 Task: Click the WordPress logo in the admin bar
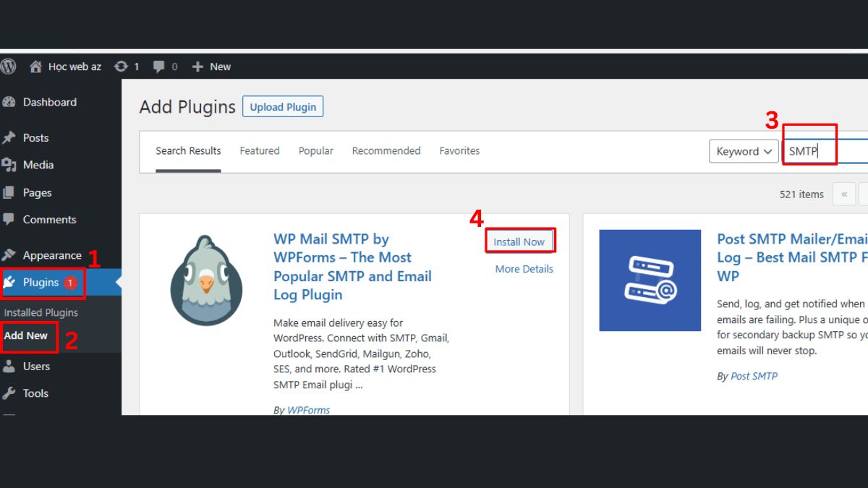(x=9, y=67)
